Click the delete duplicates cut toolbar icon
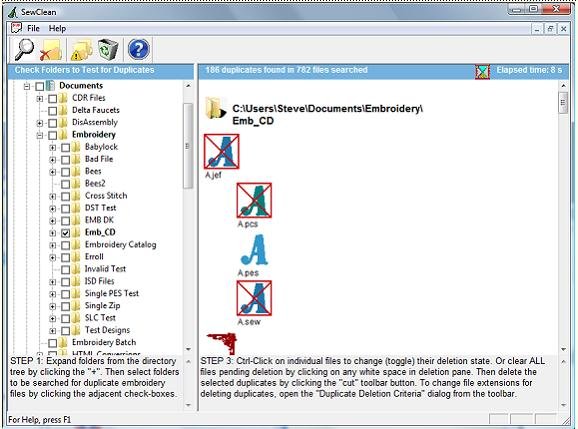This screenshot has height=429, width=578. [x=51, y=50]
